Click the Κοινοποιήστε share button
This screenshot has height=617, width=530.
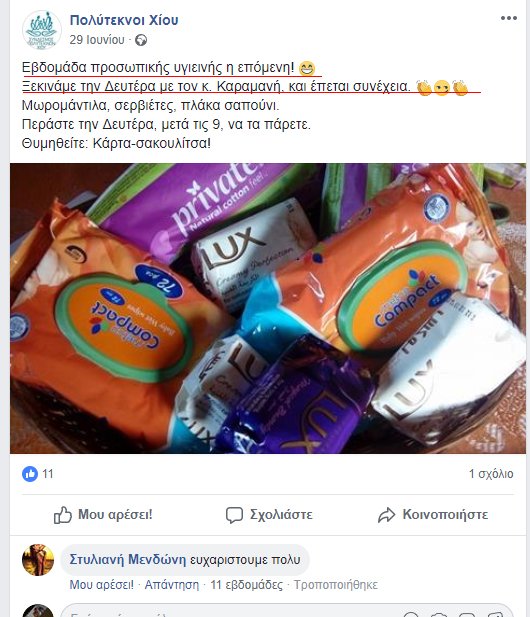click(433, 515)
